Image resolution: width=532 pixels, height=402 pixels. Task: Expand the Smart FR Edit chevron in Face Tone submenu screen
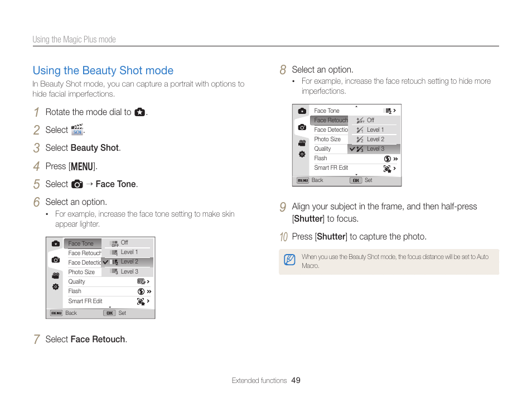pos(148,301)
